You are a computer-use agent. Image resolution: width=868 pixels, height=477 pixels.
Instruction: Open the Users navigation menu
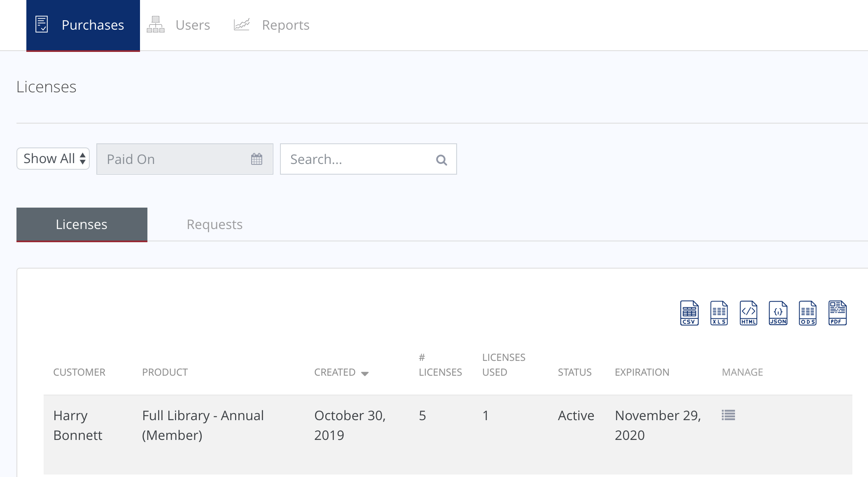[x=179, y=25]
